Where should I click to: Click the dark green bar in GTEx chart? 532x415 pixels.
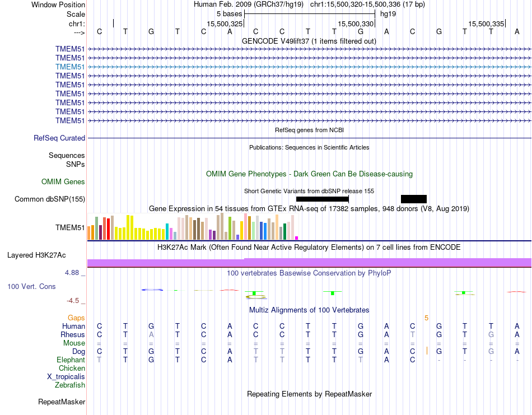[285, 232]
